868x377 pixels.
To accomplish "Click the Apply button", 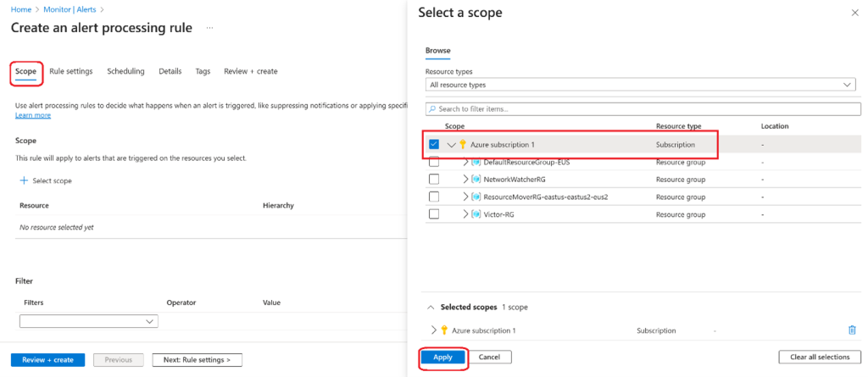I will coord(442,357).
